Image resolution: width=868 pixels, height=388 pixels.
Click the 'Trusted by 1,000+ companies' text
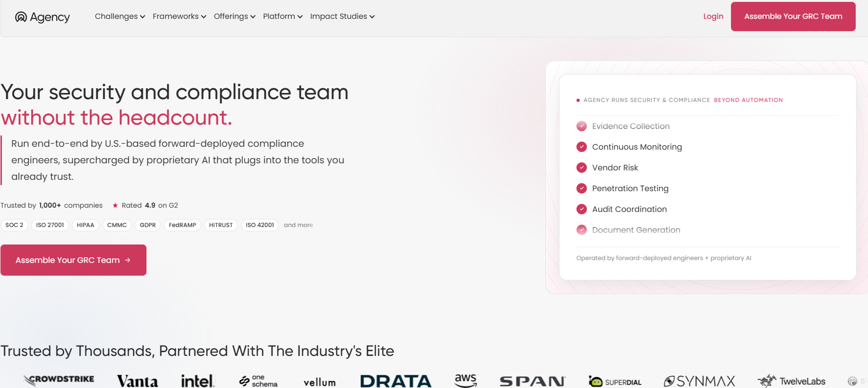coord(52,205)
